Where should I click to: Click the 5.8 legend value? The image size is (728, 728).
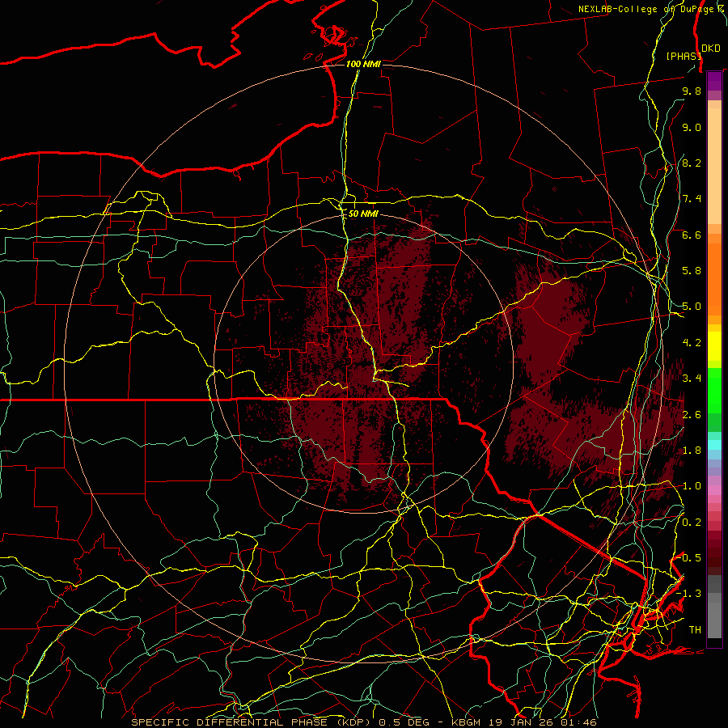tap(692, 271)
